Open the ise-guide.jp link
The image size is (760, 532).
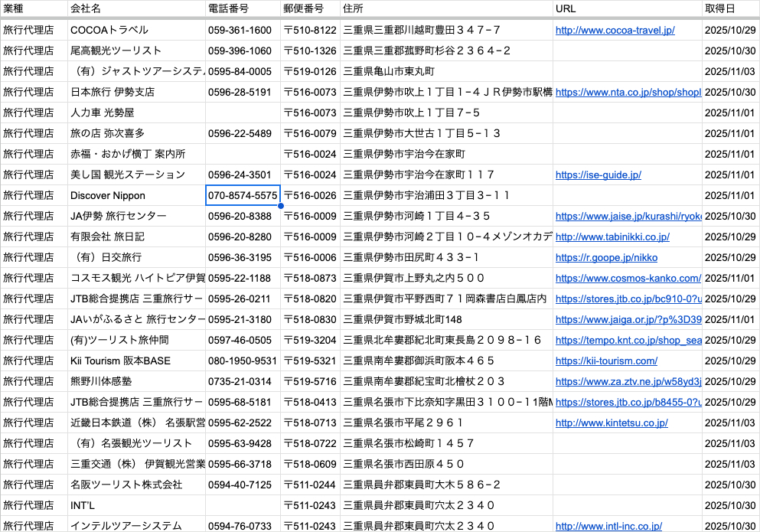pyautogui.click(x=598, y=175)
